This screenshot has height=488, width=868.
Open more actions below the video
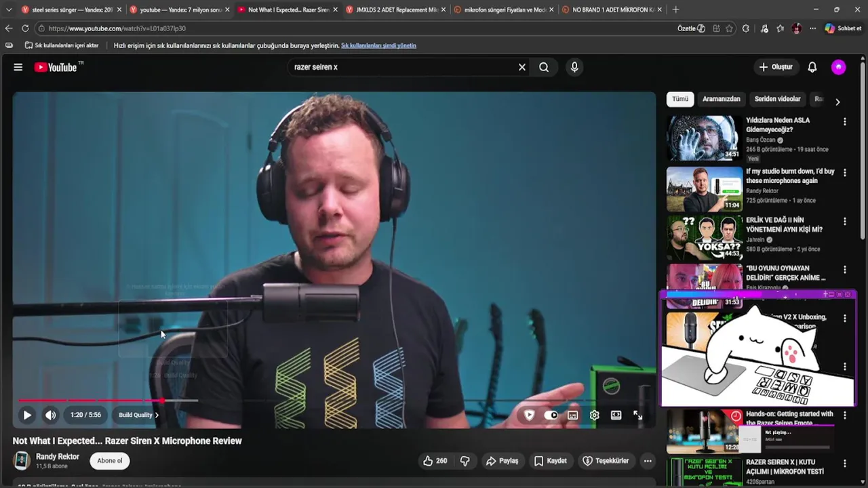point(648,461)
